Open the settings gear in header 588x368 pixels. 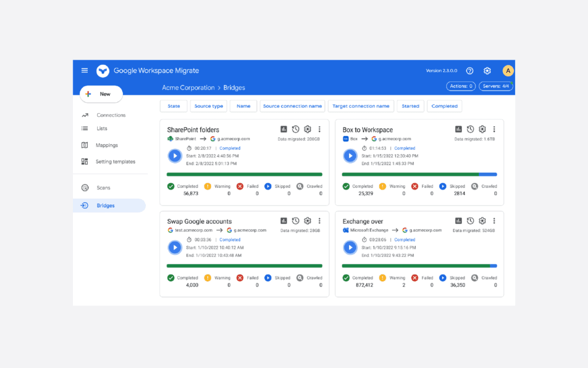click(487, 71)
